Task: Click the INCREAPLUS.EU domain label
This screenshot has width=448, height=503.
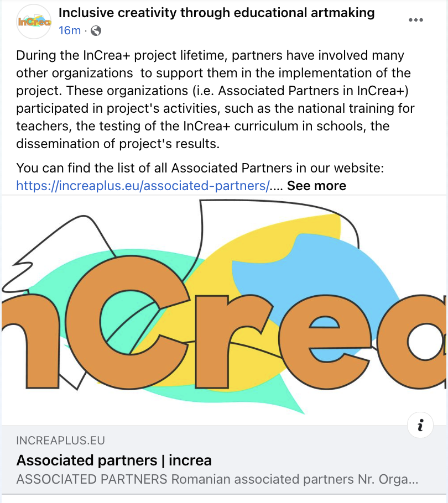Action: coord(61,441)
